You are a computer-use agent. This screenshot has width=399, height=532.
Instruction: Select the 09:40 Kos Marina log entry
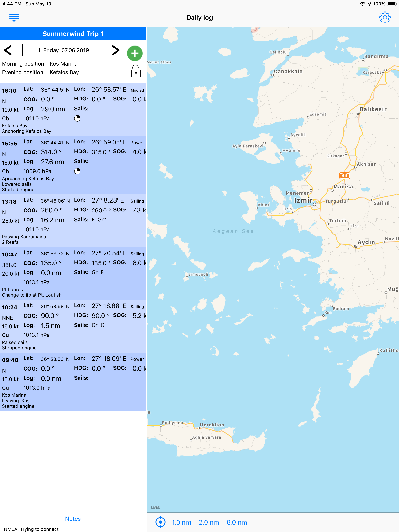point(73,381)
